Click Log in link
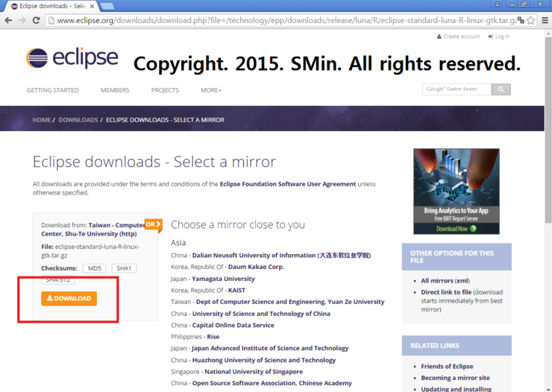Screen dimensions: 552x392 point(499,37)
